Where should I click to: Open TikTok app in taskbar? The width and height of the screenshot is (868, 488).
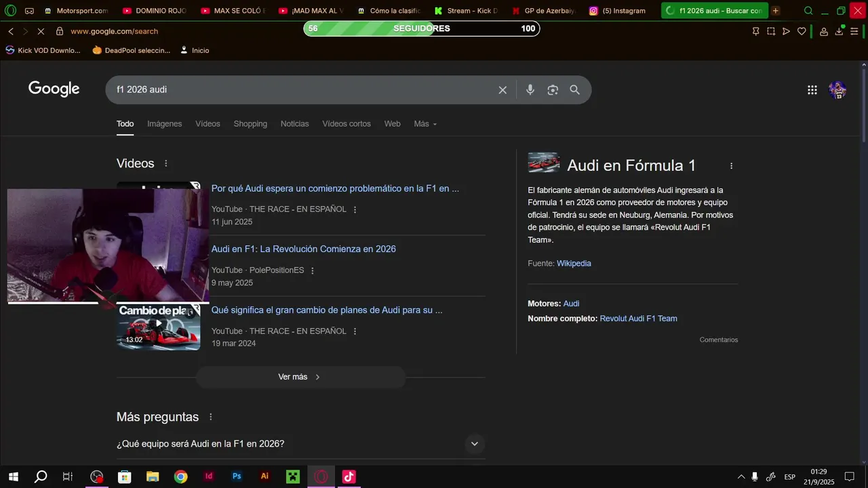(349, 476)
